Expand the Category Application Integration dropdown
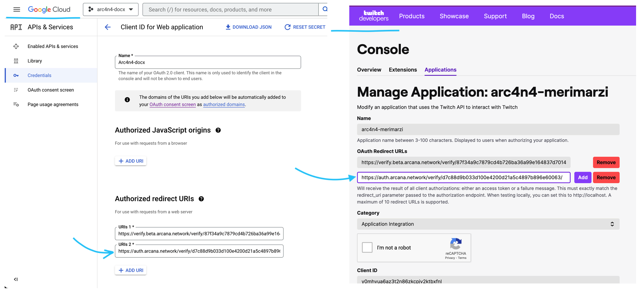The width and height of the screenshot is (644, 294). [488, 224]
